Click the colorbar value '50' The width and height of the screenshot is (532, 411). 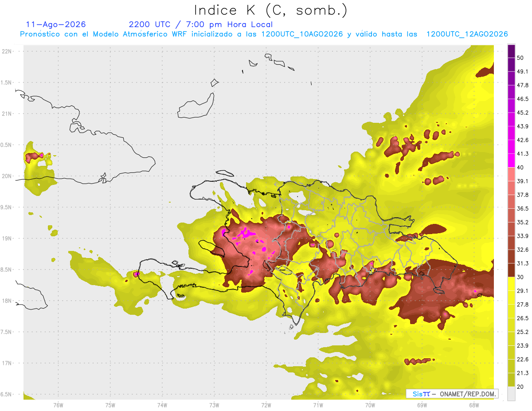click(520, 58)
